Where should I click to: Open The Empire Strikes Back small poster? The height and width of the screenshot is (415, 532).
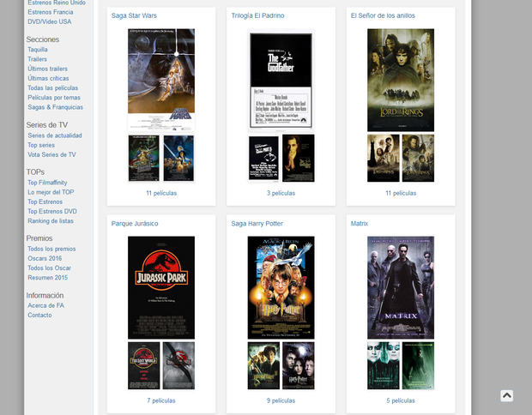[144, 158]
